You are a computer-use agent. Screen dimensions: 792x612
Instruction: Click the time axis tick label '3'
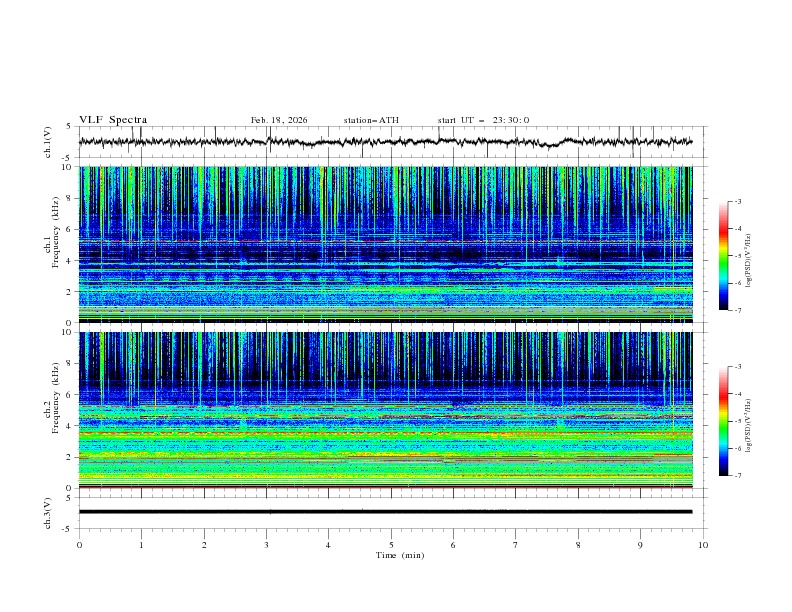tap(266, 545)
